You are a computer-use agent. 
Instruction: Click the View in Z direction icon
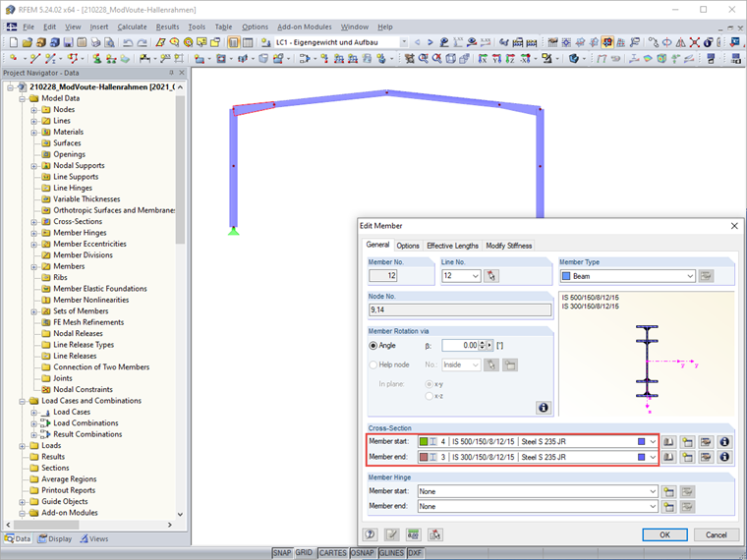point(510,59)
